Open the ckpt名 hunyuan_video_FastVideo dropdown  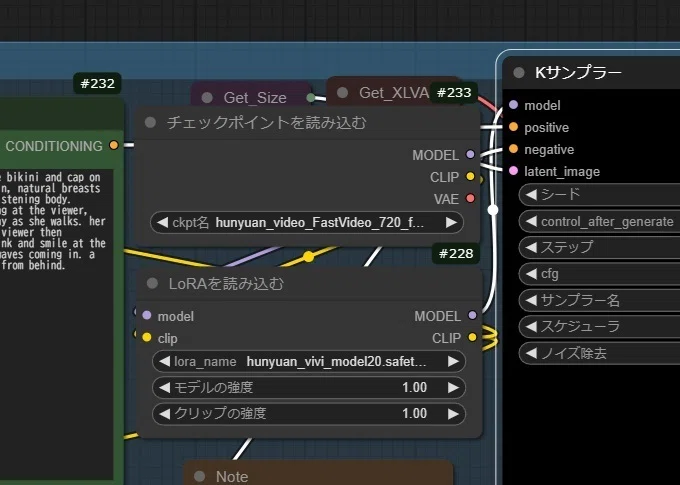(x=307, y=223)
